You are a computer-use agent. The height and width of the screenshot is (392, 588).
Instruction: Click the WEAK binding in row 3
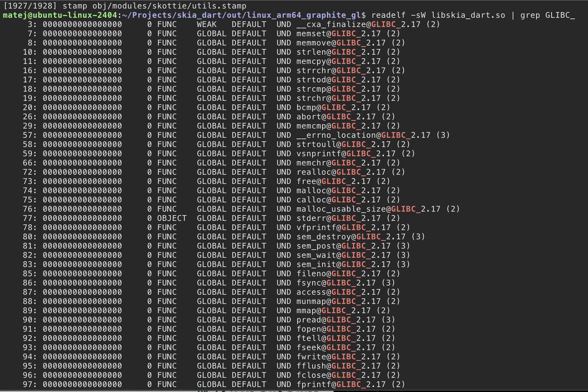(207, 24)
